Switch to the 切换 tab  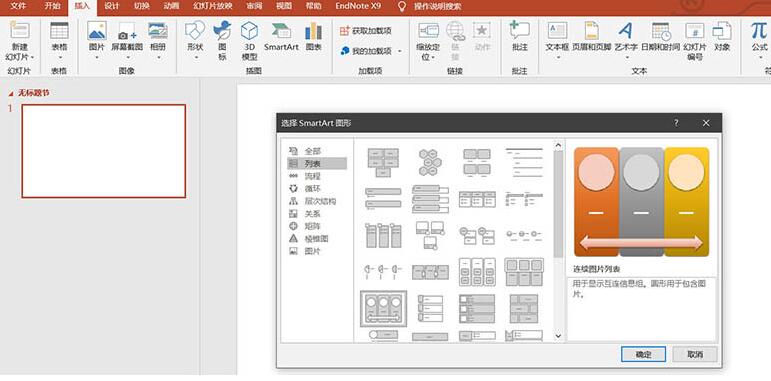(142, 6)
